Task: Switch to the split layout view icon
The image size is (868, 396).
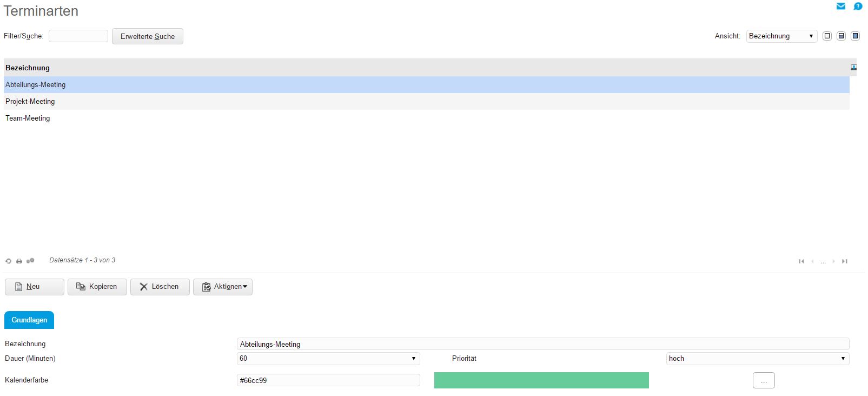Action: coord(841,36)
